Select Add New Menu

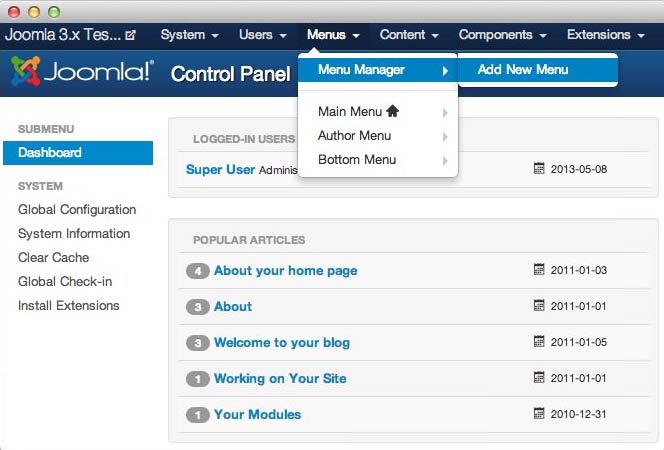523,70
